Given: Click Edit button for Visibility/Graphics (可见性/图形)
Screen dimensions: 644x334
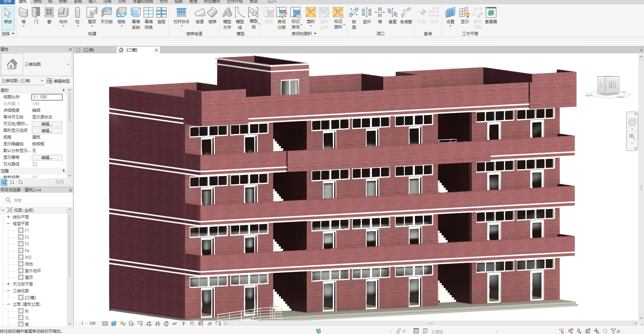Looking at the screenshot, I should (x=47, y=124).
